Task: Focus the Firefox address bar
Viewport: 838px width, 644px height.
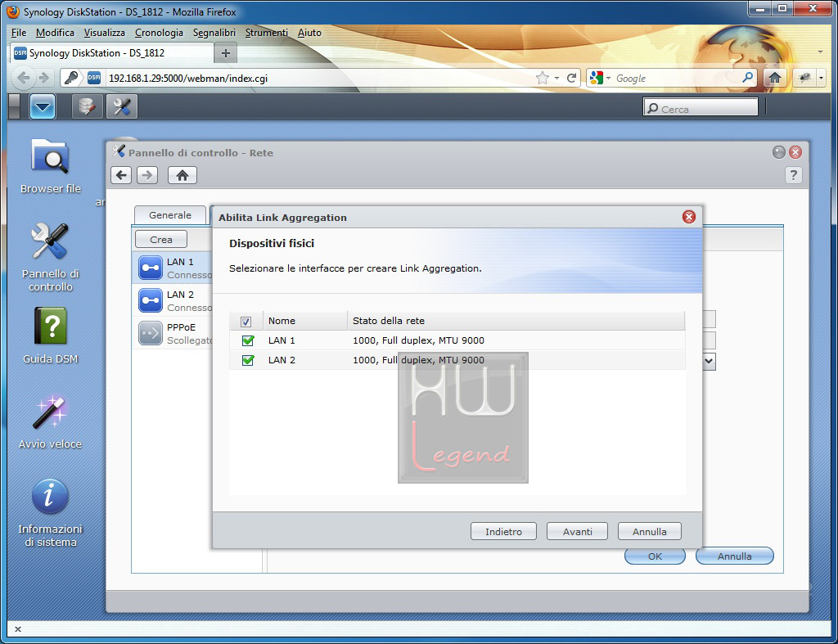Action: (320, 78)
